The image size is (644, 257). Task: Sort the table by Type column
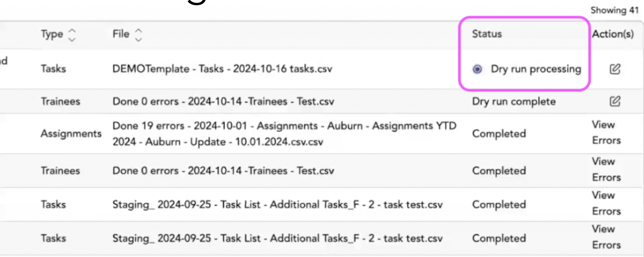coord(72,35)
